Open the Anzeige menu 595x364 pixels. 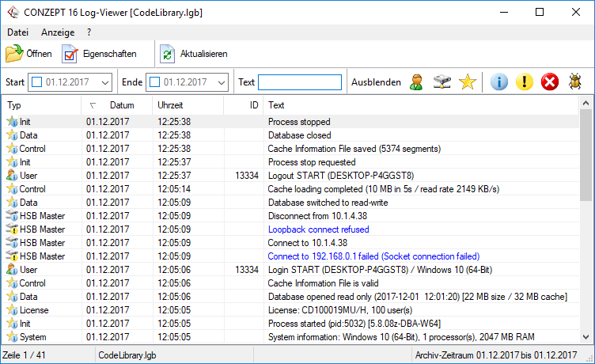(58, 32)
